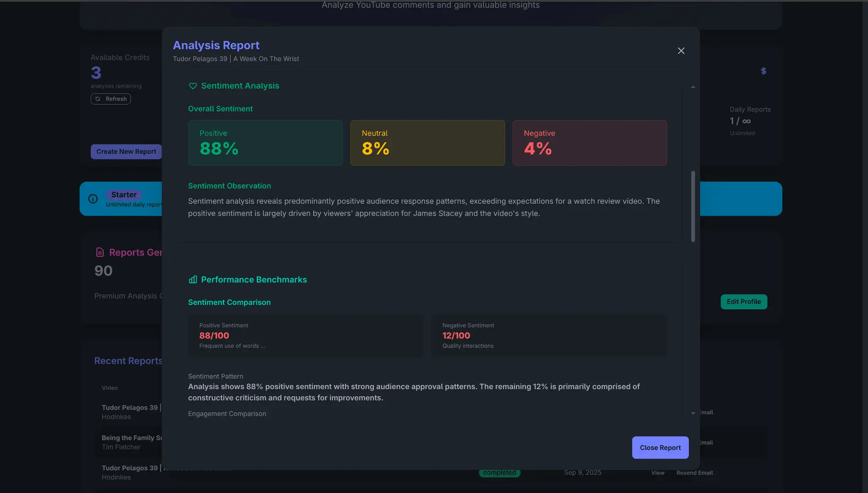Select the Positive 88% sentiment card

click(x=265, y=143)
